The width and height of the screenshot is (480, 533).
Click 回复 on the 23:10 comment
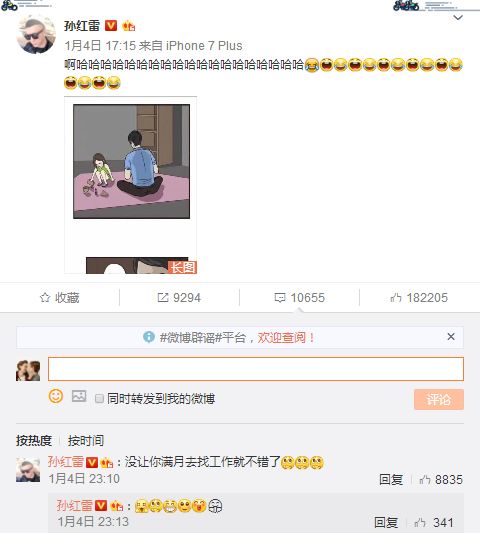pyautogui.click(x=391, y=480)
